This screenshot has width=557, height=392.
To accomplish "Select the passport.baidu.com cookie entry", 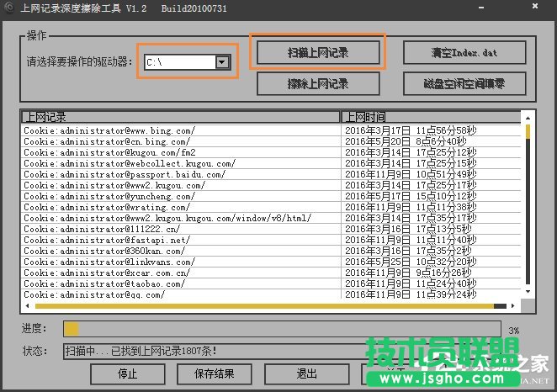I will [125, 174].
